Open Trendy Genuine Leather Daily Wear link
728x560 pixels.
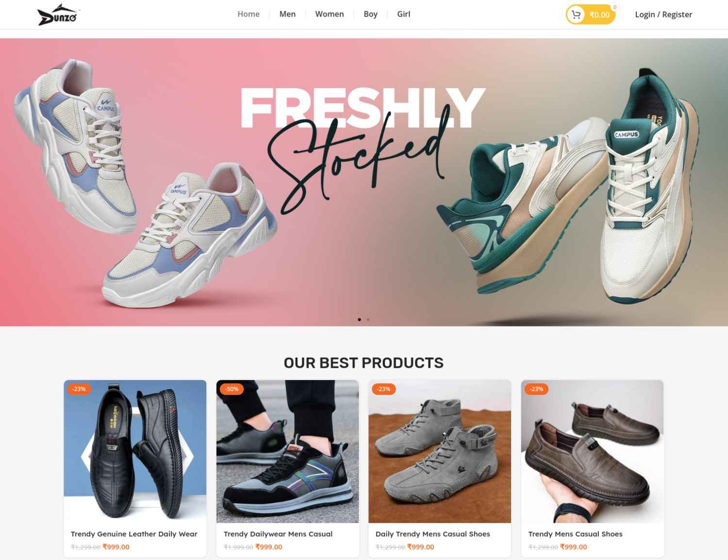point(134,534)
